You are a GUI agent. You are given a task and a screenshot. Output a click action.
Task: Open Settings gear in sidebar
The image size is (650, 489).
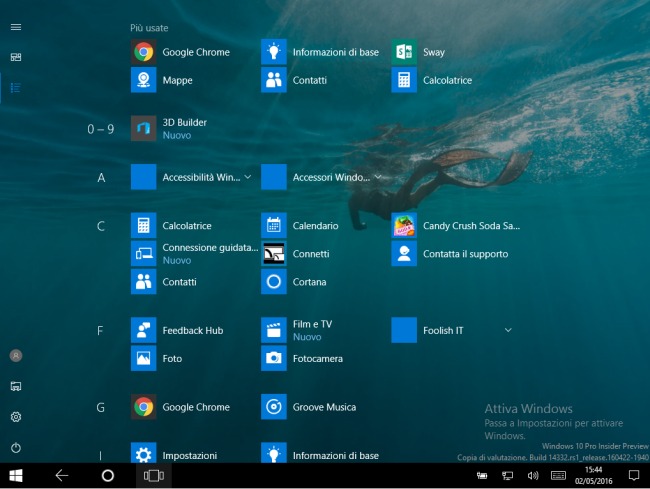click(x=16, y=417)
